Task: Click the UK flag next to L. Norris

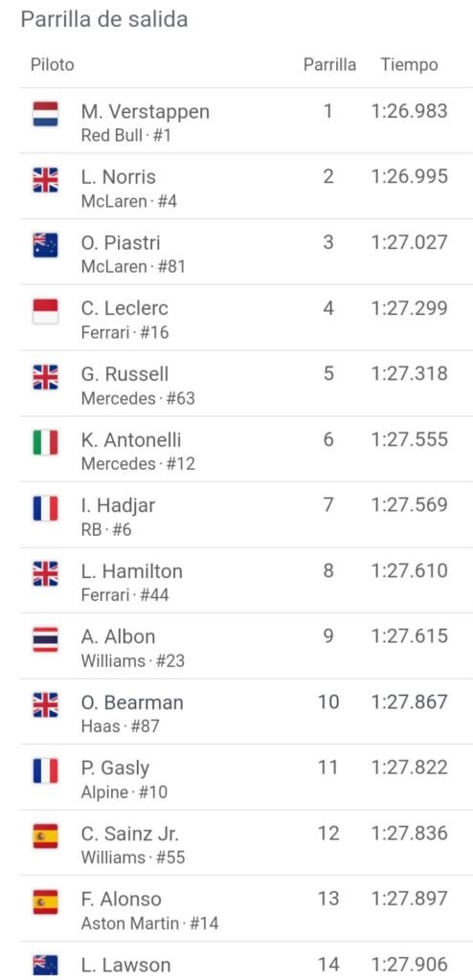Action: click(45, 180)
